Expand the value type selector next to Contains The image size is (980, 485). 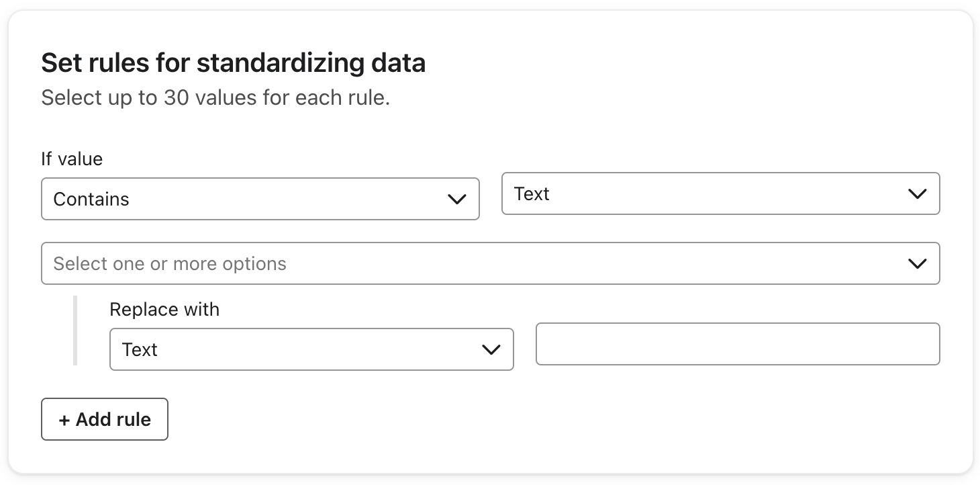(x=721, y=194)
